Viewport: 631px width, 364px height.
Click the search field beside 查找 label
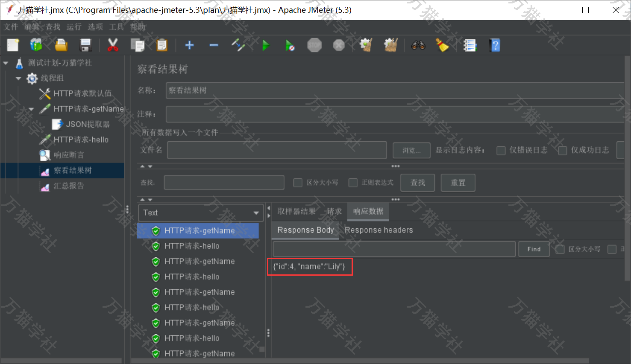coord(224,183)
